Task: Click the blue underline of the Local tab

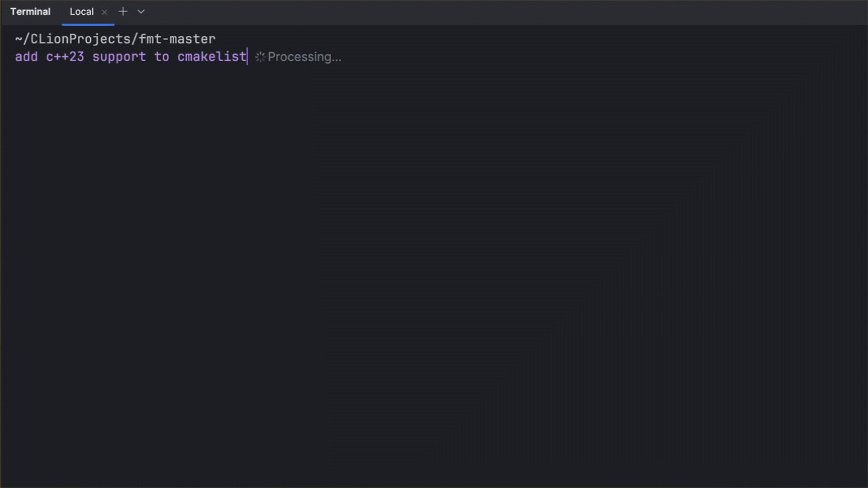Action: click(x=88, y=24)
